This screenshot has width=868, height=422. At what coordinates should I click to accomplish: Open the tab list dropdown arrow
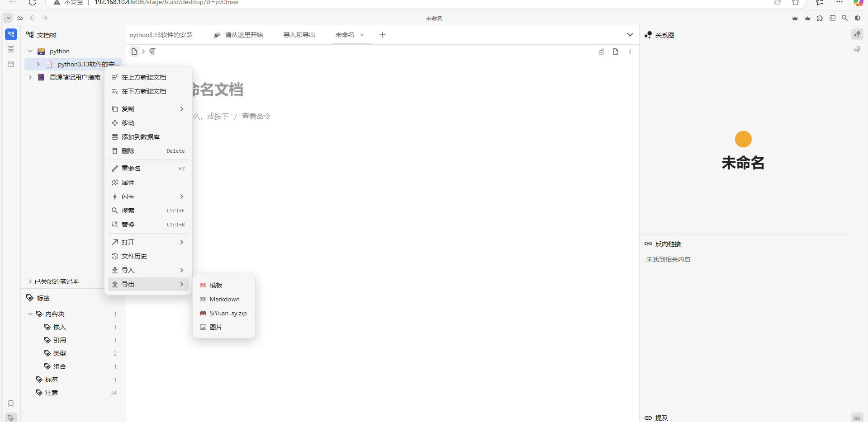tap(630, 35)
